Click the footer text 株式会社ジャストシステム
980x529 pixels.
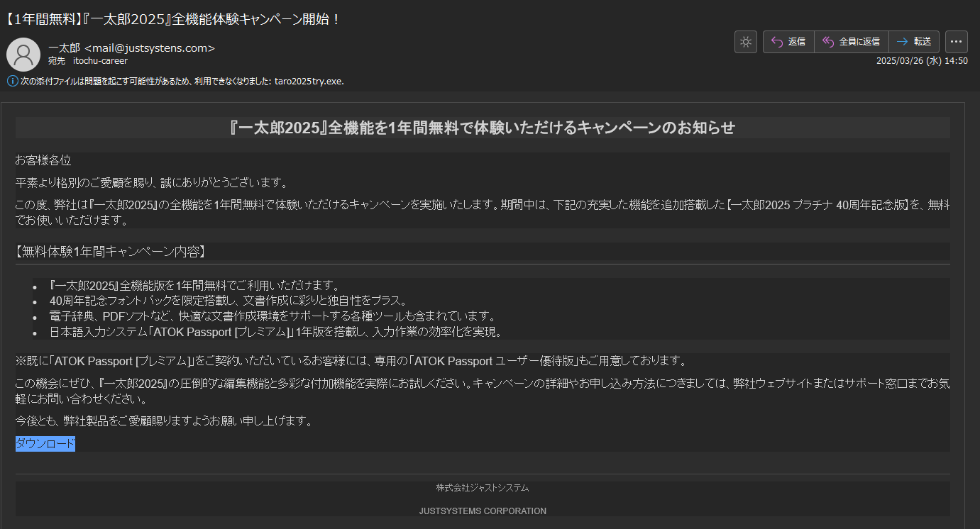483,488
